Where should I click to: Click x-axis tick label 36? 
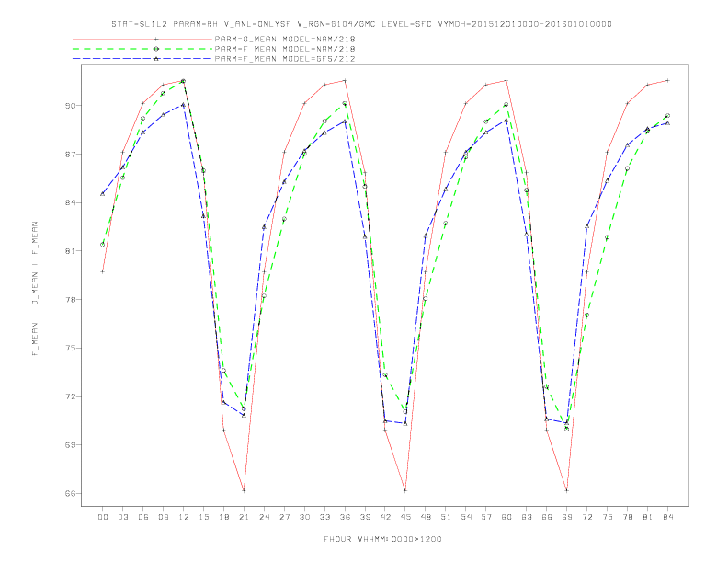[x=345, y=517]
